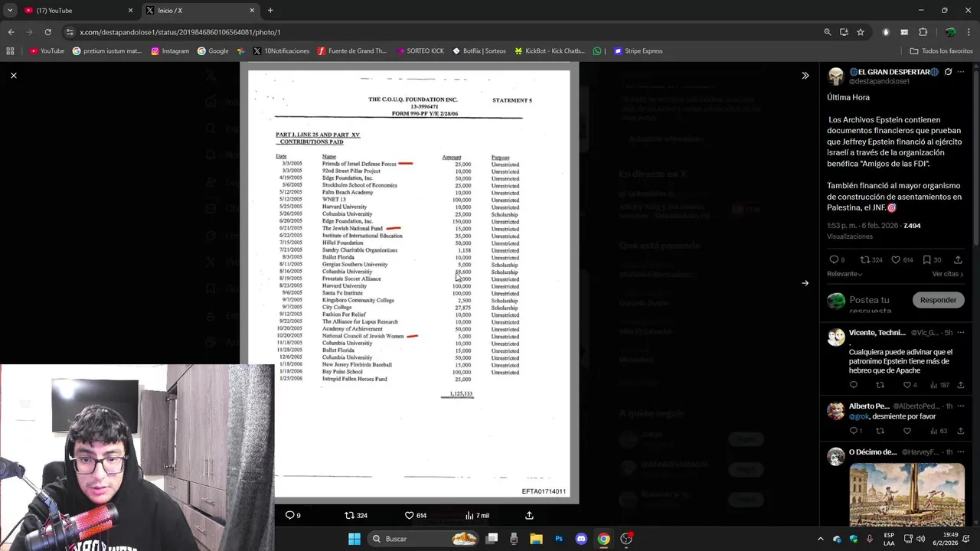
Task: Open Chrome tab search dropdown
Action: click(10, 11)
